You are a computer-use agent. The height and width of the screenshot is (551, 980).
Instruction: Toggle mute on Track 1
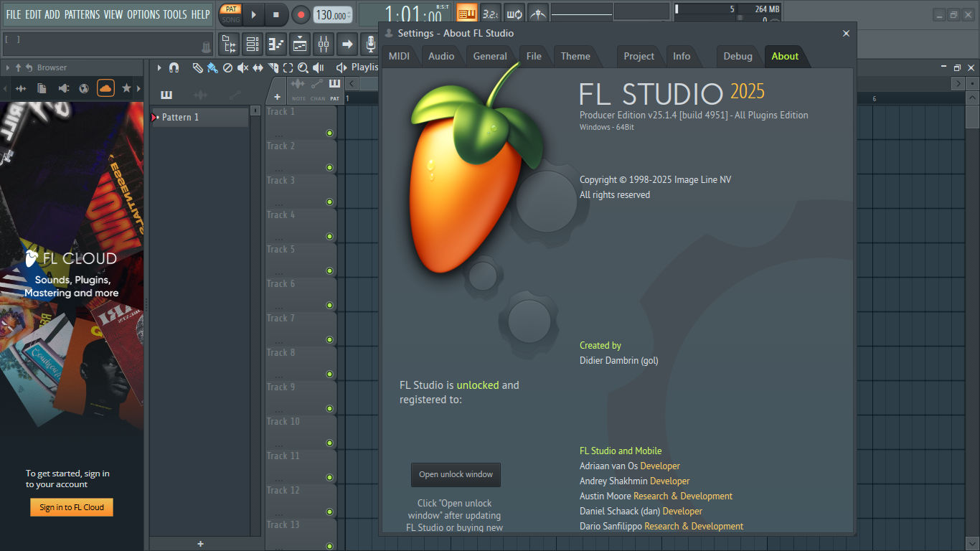[x=329, y=132]
